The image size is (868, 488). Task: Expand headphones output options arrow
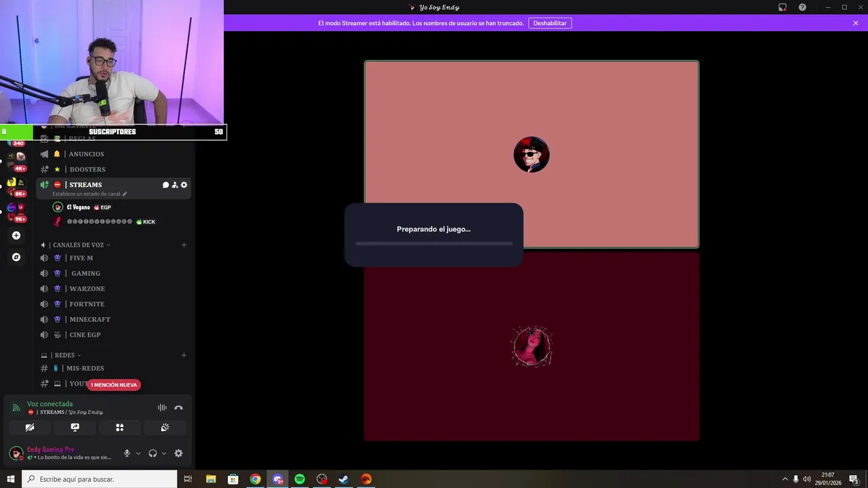tap(164, 453)
